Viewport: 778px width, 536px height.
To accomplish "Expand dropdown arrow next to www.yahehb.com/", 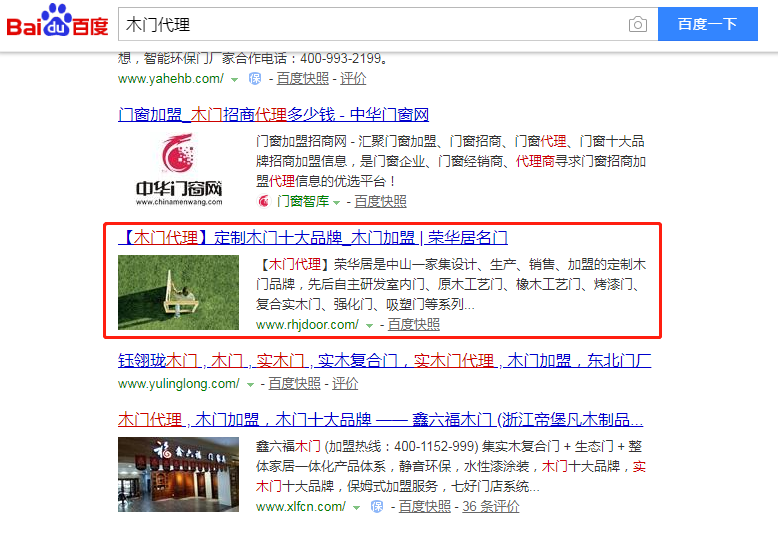I will (x=235, y=79).
